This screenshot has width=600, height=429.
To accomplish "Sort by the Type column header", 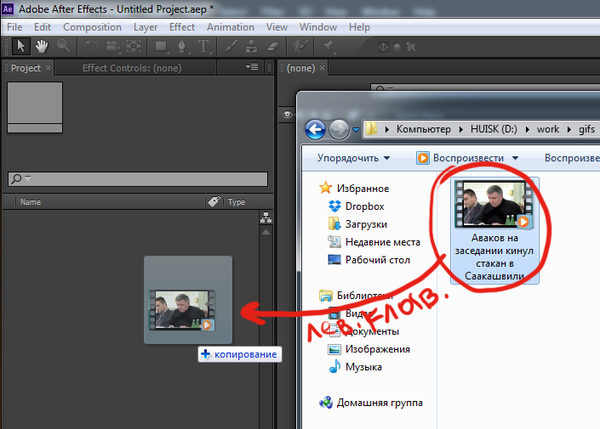I will pos(236,202).
